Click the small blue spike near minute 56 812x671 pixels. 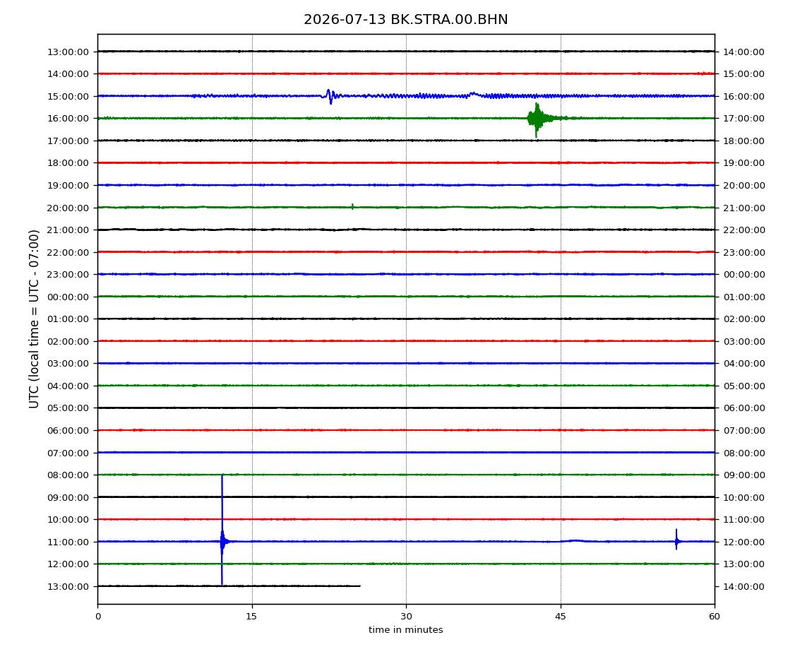pyautogui.click(x=676, y=540)
